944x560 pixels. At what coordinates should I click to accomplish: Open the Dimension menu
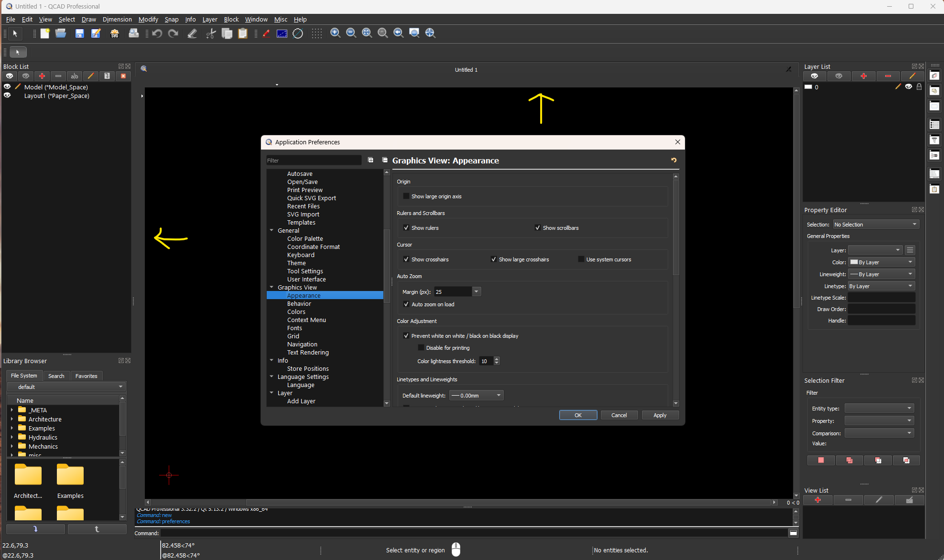pyautogui.click(x=117, y=19)
